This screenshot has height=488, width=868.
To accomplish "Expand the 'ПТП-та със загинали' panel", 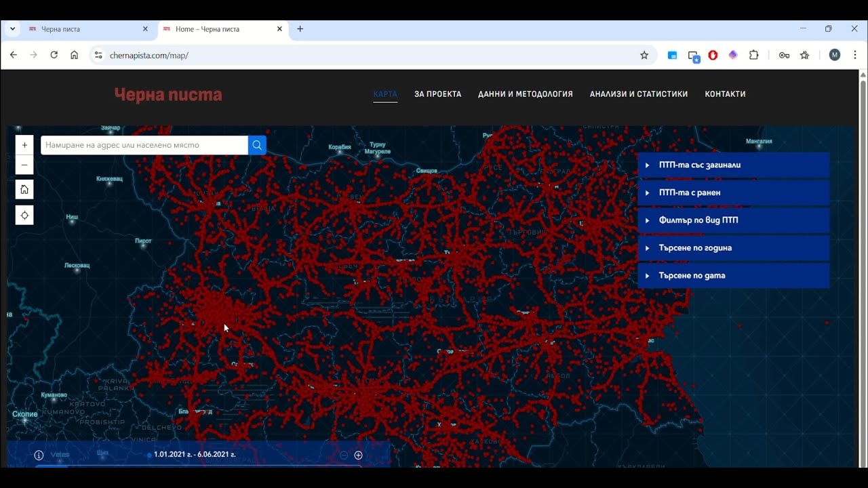I will [733, 165].
